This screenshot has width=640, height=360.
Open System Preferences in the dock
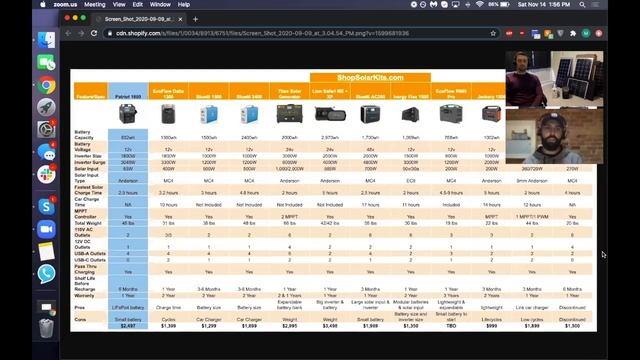46,130
